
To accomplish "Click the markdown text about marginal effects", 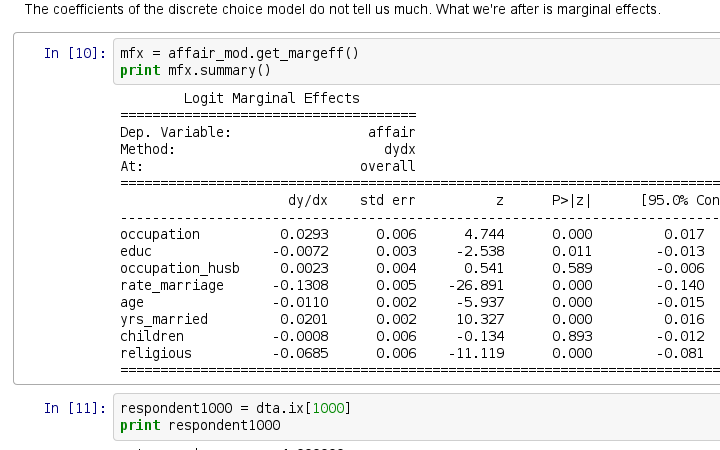I will (342, 10).
